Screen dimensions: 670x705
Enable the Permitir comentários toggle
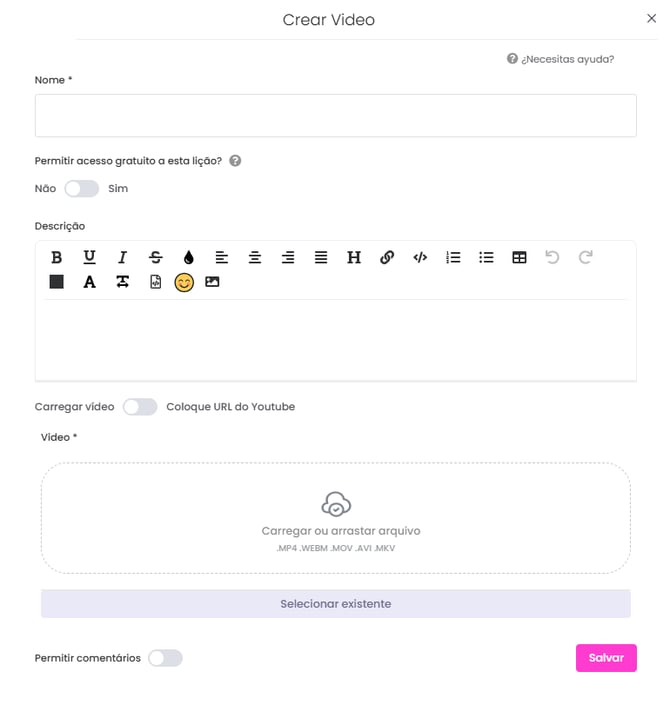coord(165,658)
